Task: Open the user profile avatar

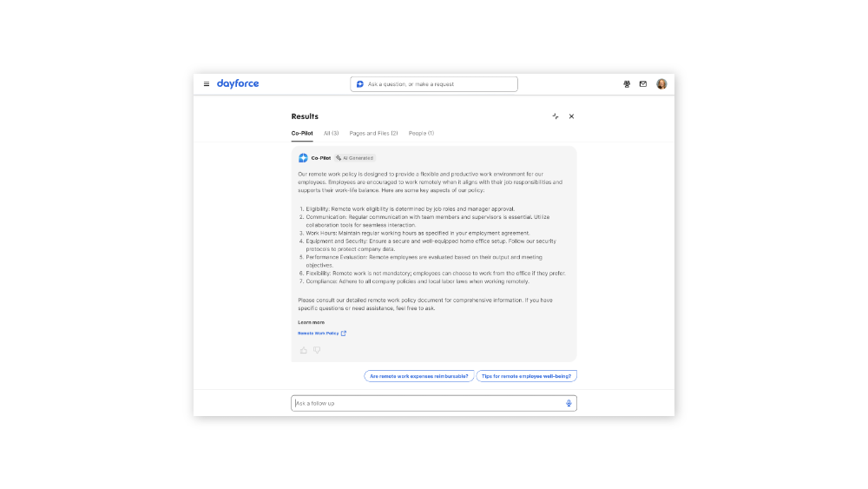Action: point(661,84)
